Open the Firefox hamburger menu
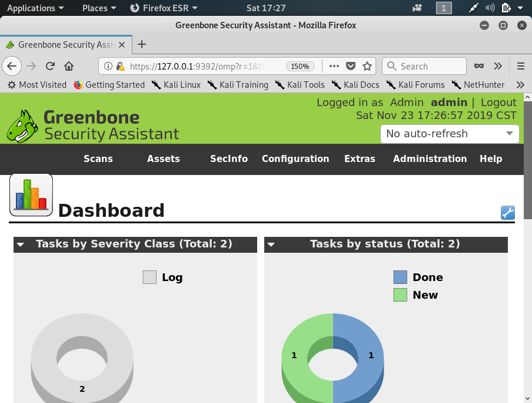Screen dimensions: 532x403 coord(521,66)
